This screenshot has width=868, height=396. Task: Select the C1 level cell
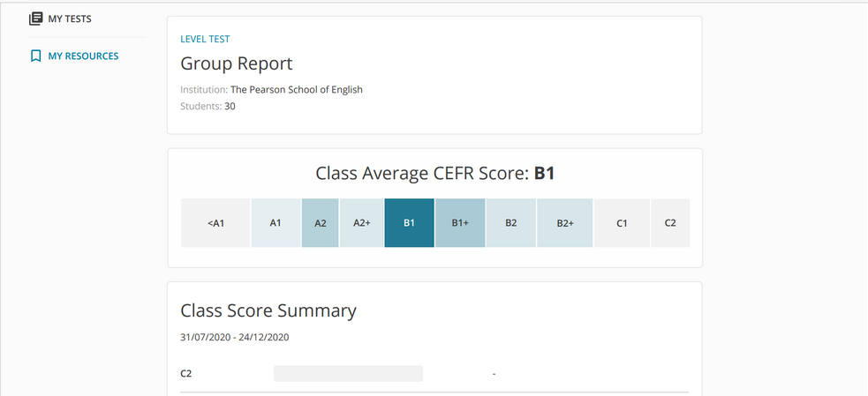622,223
